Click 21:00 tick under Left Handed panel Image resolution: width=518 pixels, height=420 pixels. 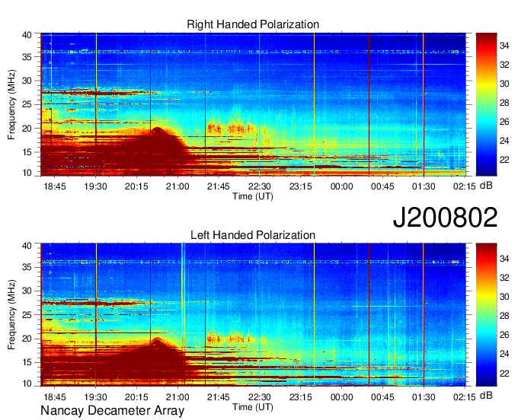(177, 397)
